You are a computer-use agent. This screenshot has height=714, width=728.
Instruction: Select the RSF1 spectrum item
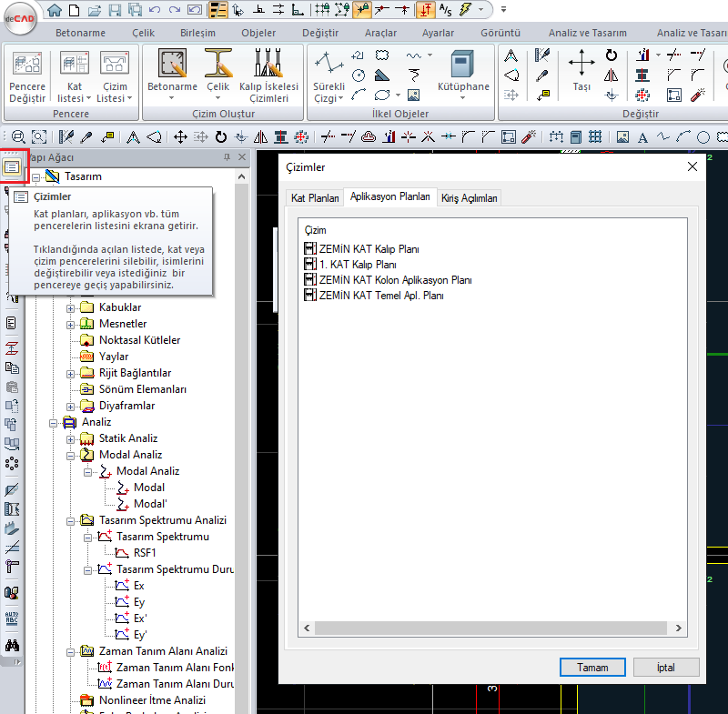click(145, 553)
